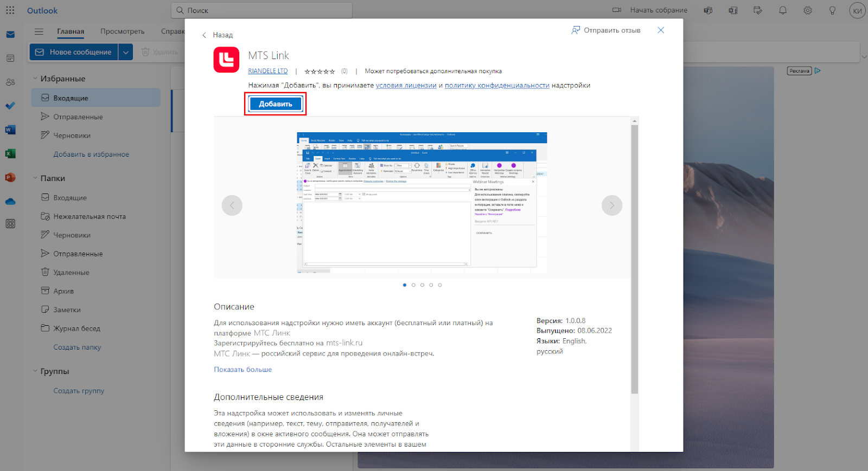868x471 pixels.
Task: Open RIANDELE LTD publisher link
Action: coord(268,71)
